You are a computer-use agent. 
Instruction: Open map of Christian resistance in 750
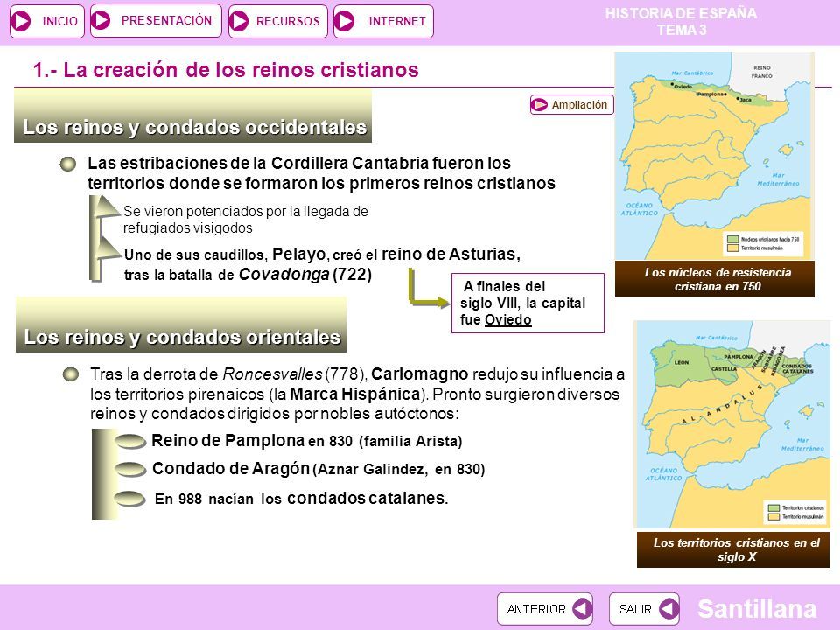(714, 156)
